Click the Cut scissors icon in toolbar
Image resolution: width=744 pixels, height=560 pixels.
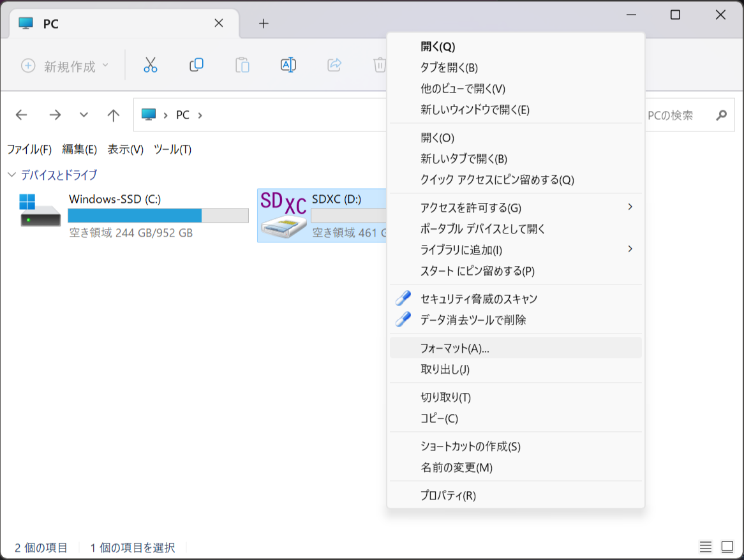click(150, 65)
